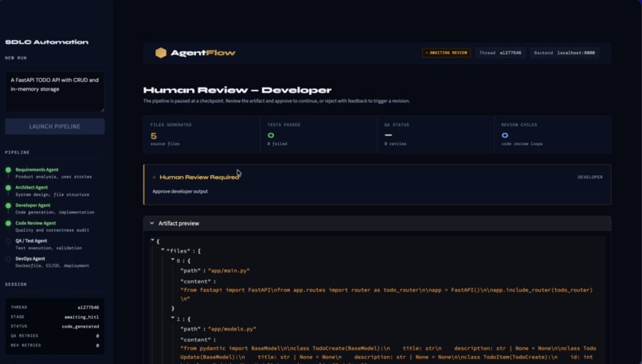This screenshot has height=364, width=642.
Task: Select Developer Agent pipeline step
Action: coord(55,209)
